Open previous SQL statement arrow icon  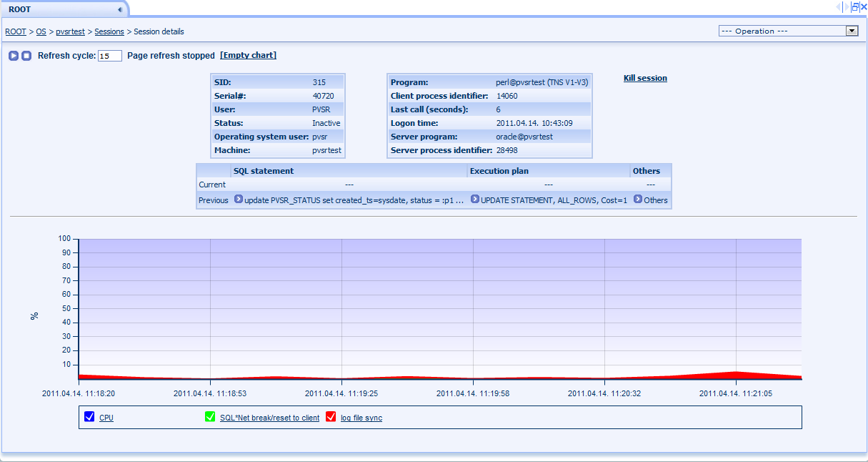coord(238,200)
